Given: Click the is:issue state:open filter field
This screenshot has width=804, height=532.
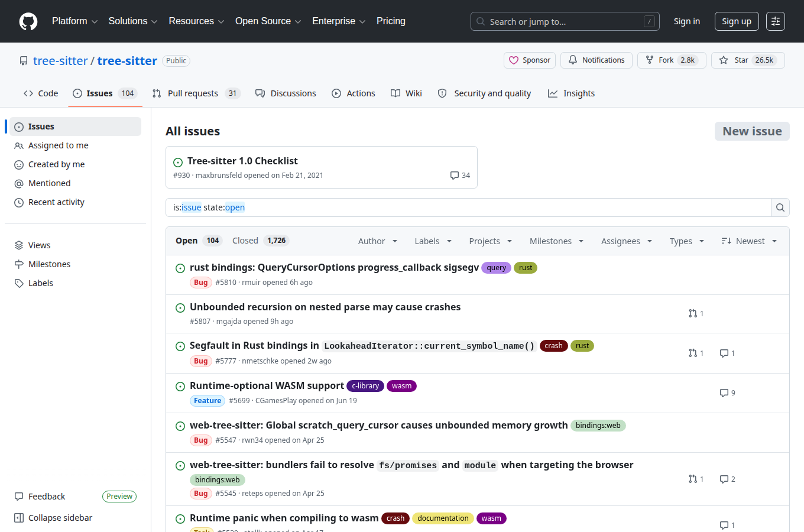Looking at the screenshot, I should [x=468, y=207].
